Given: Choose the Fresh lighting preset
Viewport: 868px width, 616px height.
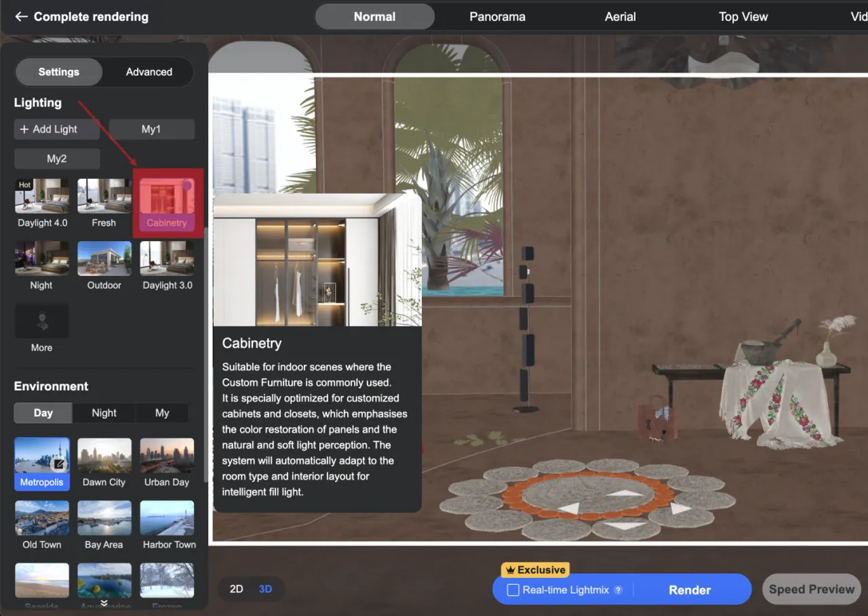Looking at the screenshot, I should coord(104,197).
